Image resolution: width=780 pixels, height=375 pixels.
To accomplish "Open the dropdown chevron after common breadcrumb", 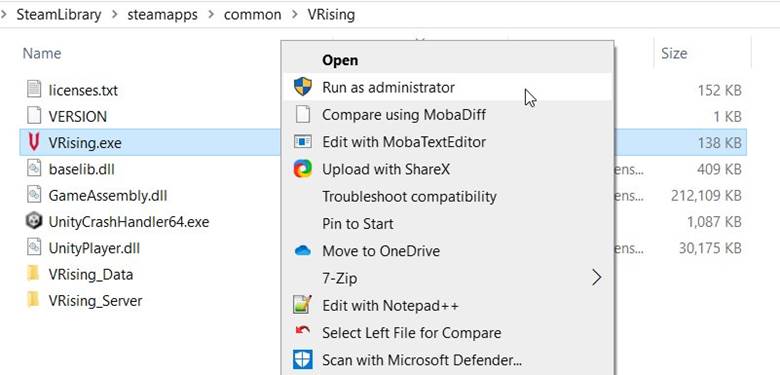I will (293, 15).
